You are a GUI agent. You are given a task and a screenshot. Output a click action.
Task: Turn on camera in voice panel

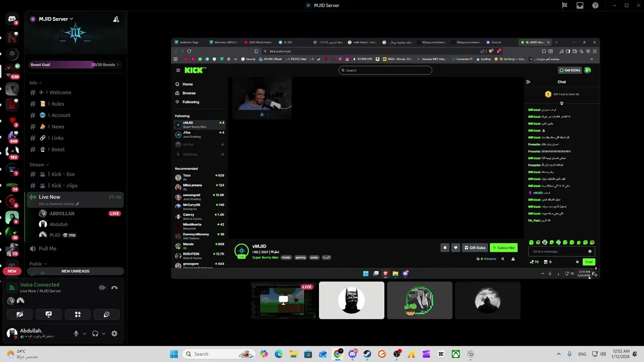[x=20, y=314]
